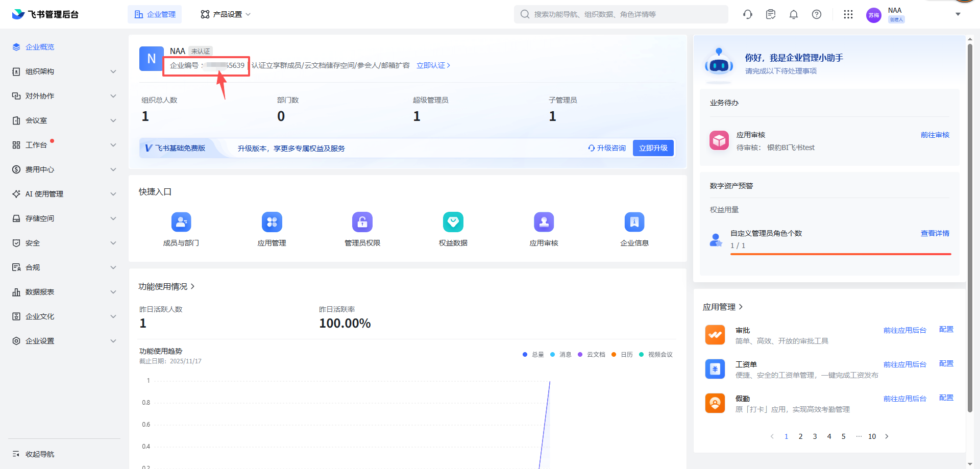Click the 管理员权限 lock icon

click(x=362, y=222)
